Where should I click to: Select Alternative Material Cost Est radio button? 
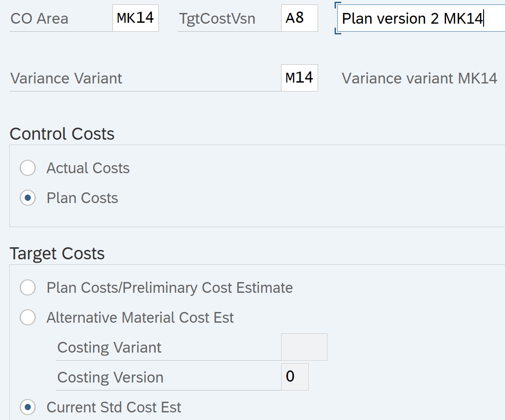tap(28, 318)
